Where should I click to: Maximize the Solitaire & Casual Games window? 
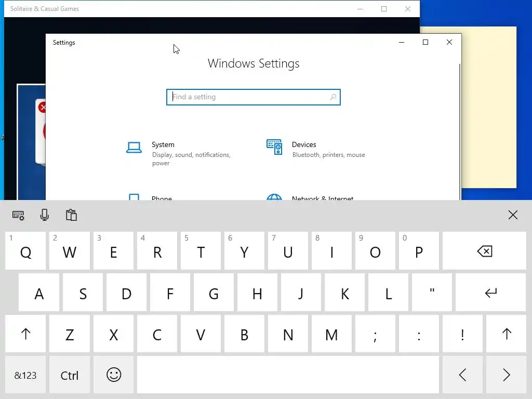click(384, 9)
